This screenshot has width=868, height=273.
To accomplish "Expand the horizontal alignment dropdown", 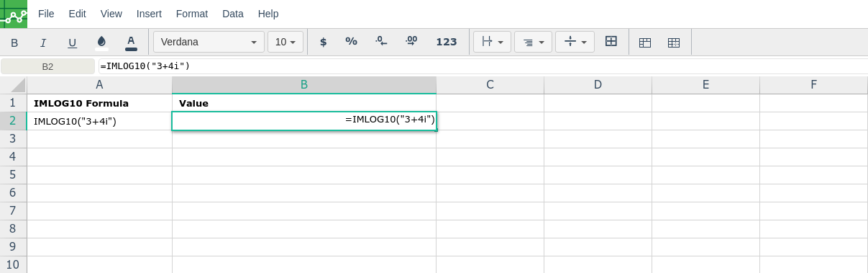I will 533,42.
